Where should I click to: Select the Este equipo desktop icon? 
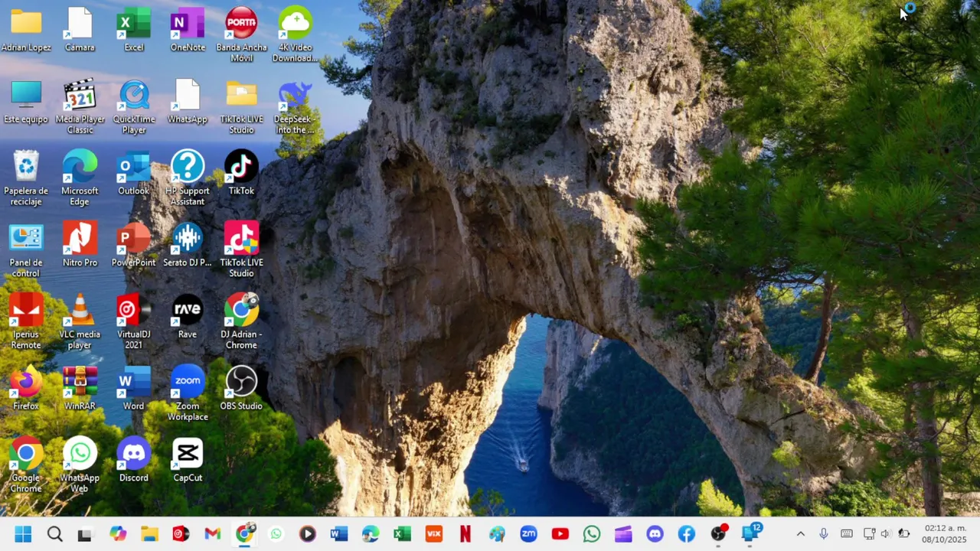pyautogui.click(x=26, y=102)
